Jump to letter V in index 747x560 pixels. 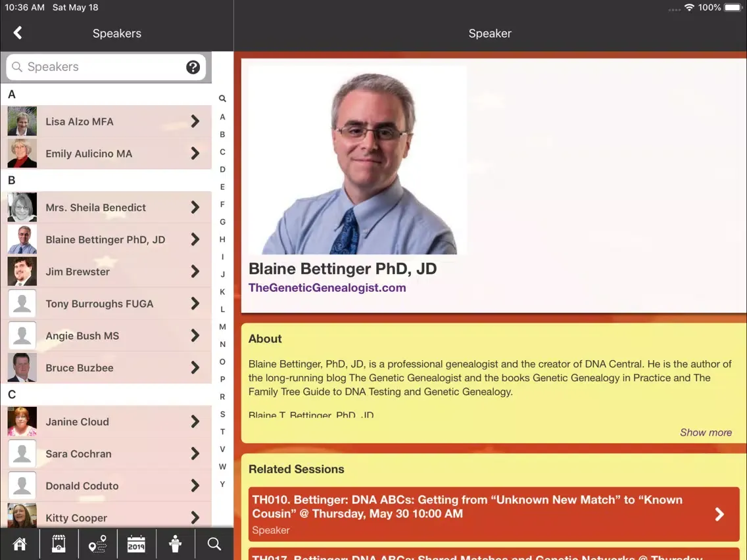(222, 449)
